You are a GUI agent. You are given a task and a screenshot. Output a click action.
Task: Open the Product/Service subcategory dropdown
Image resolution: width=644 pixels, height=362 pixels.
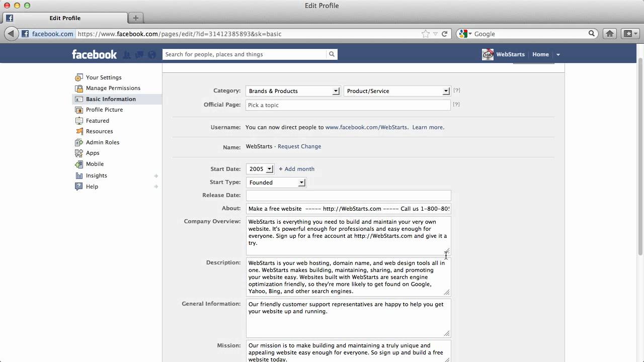(397, 91)
